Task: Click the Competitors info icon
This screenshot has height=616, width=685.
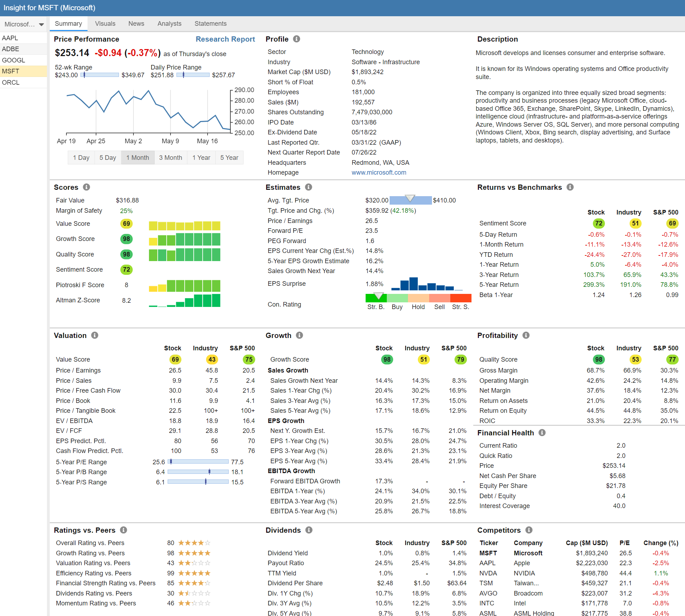Action: 529,530
